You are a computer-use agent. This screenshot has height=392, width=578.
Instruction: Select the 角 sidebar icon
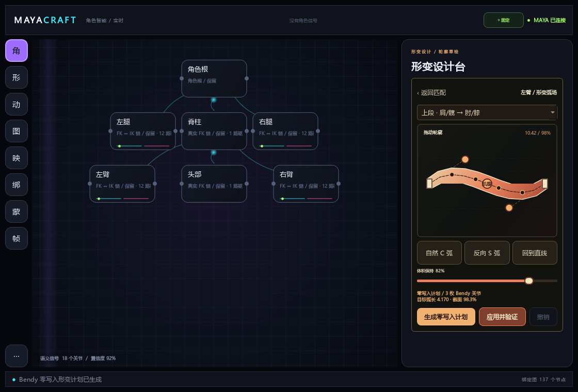click(x=16, y=51)
